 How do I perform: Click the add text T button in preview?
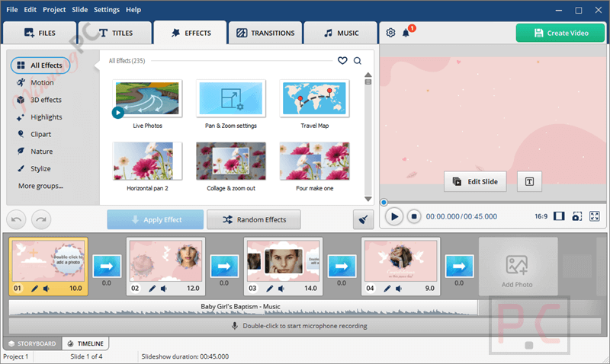click(529, 181)
